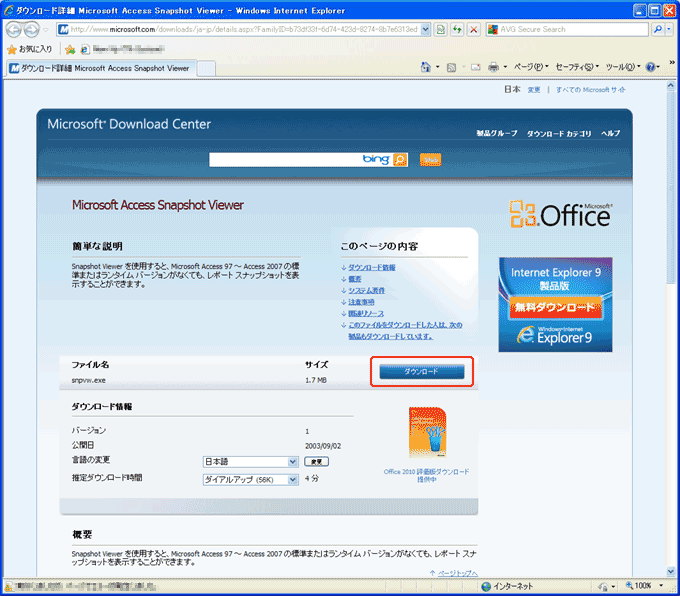Screen dimensions: 680x596
Task: Expand the Print button dropdown arrow
Action: coord(505,67)
